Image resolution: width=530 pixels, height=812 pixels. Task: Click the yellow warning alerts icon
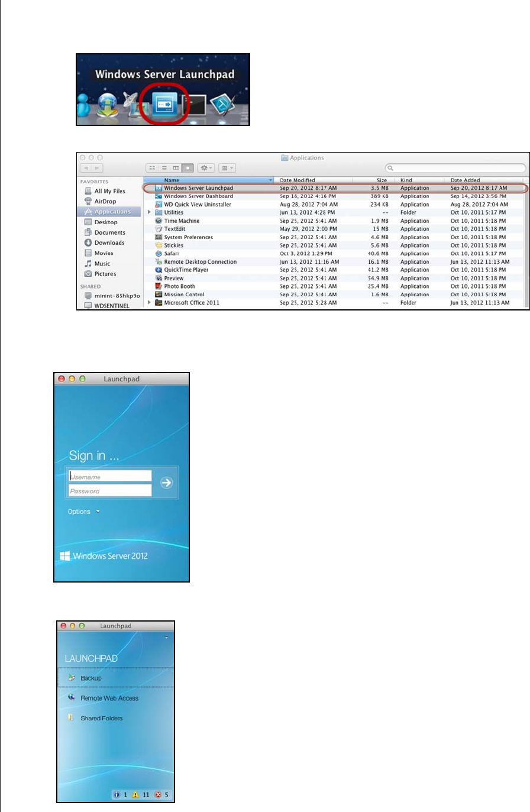(x=136, y=795)
